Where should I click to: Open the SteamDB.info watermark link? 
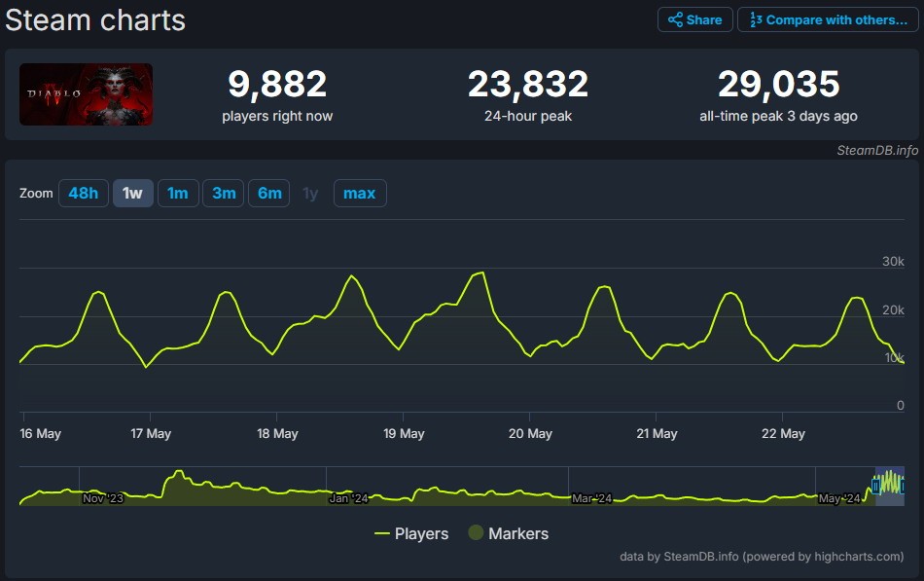click(877, 150)
